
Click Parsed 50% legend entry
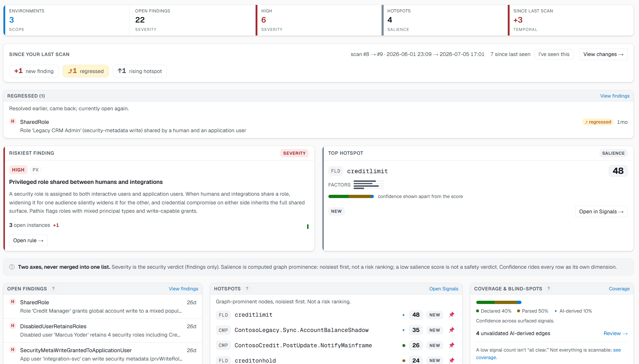pyautogui.click(x=532, y=311)
